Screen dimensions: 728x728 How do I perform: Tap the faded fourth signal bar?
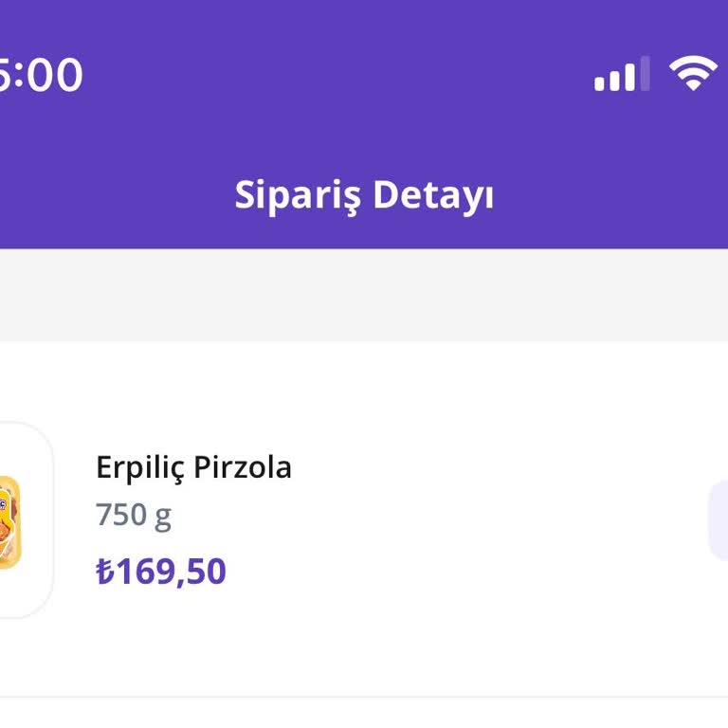click(x=646, y=74)
